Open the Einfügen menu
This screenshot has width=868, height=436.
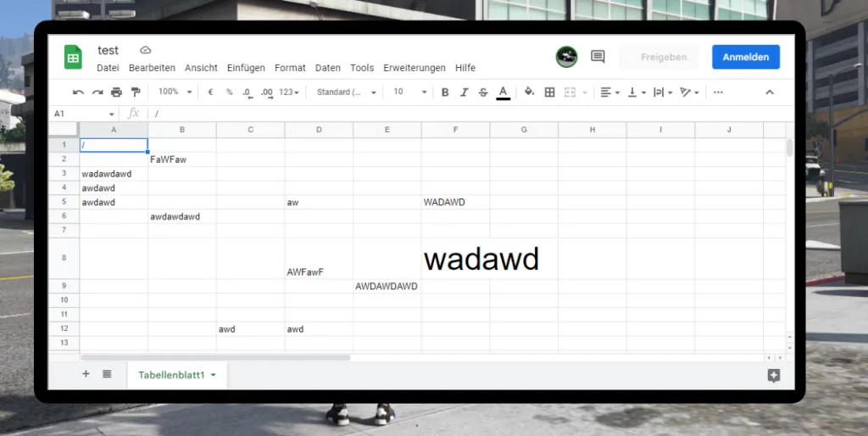point(246,68)
